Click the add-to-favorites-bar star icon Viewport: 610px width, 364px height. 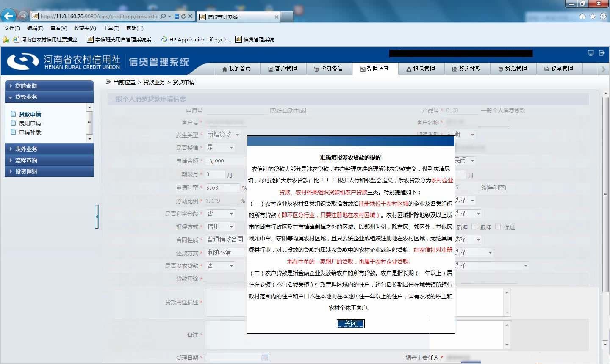tap(6, 39)
